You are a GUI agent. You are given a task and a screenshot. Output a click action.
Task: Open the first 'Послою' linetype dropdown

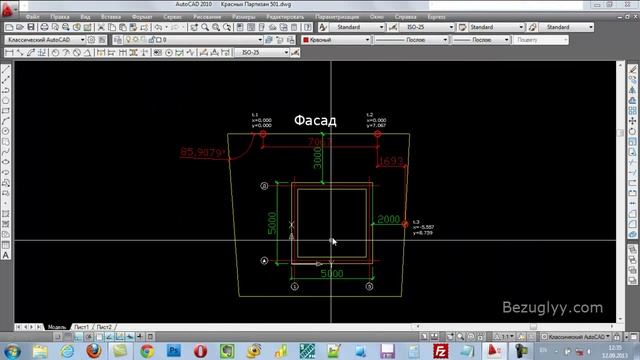[411, 40]
